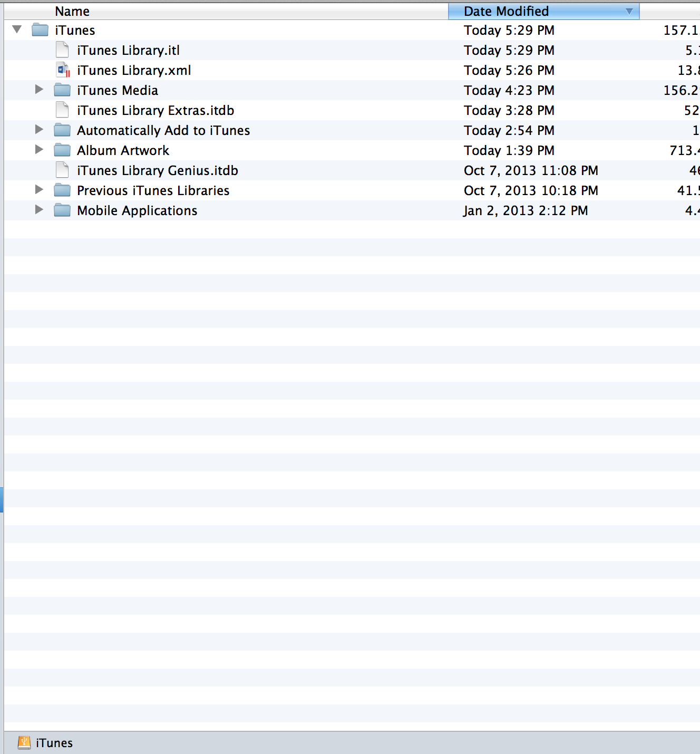
Task: Click the Today 1:39 PM modified date
Action: pos(509,150)
